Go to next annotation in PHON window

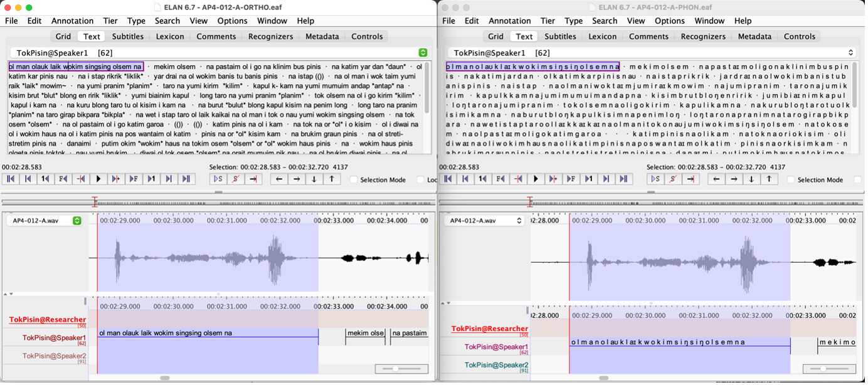click(734, 179)
